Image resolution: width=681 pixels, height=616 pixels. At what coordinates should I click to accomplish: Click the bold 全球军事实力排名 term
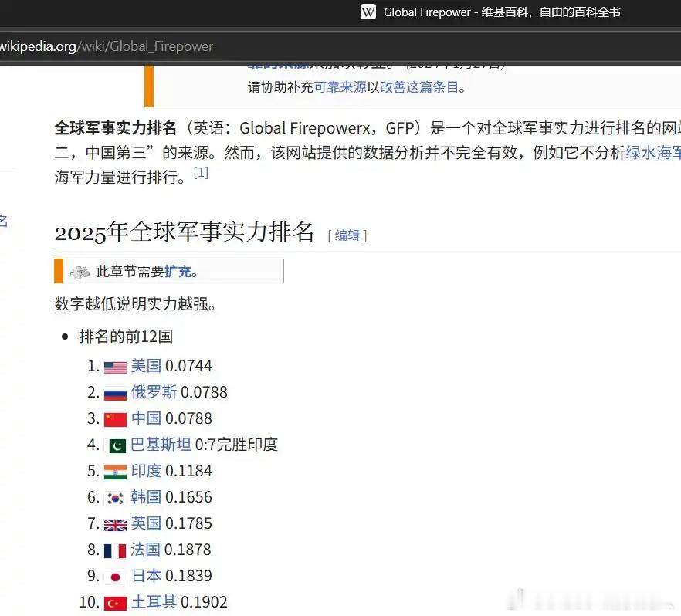(116, 127)
